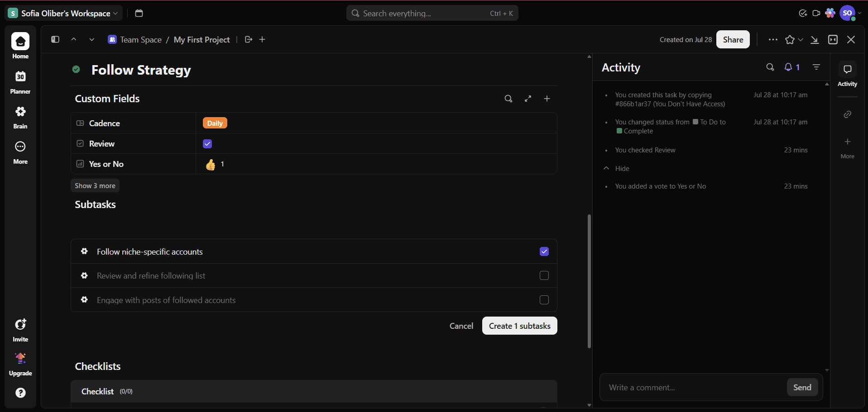Viewport: 868px width, 412px height.
Task: Click the thumbs-up vote in Yes or No
Action: (210, 164)
